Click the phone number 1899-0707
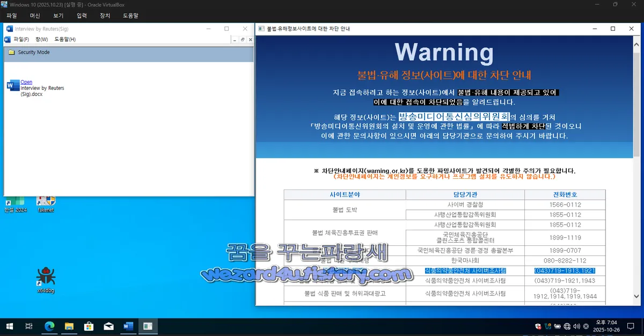 pyautogui.click(x=565, y=250)
